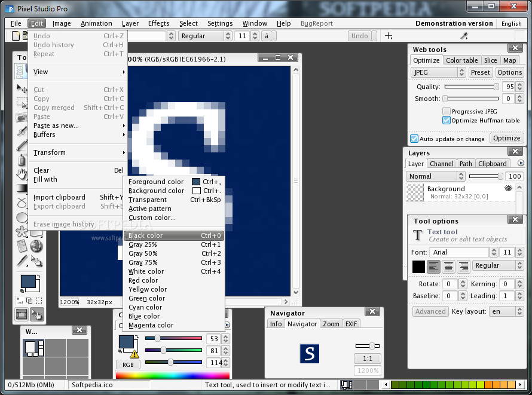Click the text tool T icon

pyautogui.click(x=418, y=235)
